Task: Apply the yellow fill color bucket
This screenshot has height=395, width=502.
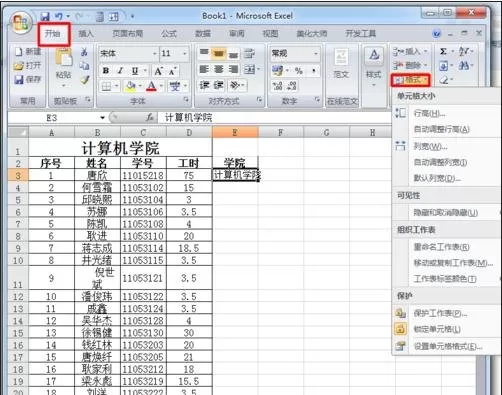Action: 130,87
